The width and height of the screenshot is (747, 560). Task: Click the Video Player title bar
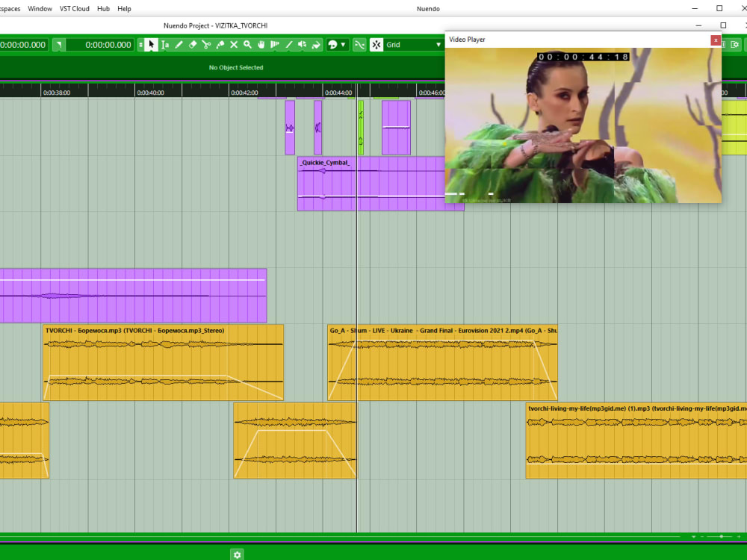coord(577,40)
